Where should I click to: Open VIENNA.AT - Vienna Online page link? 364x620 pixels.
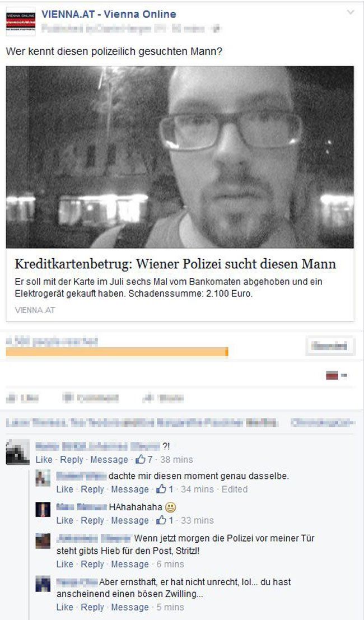109,14
